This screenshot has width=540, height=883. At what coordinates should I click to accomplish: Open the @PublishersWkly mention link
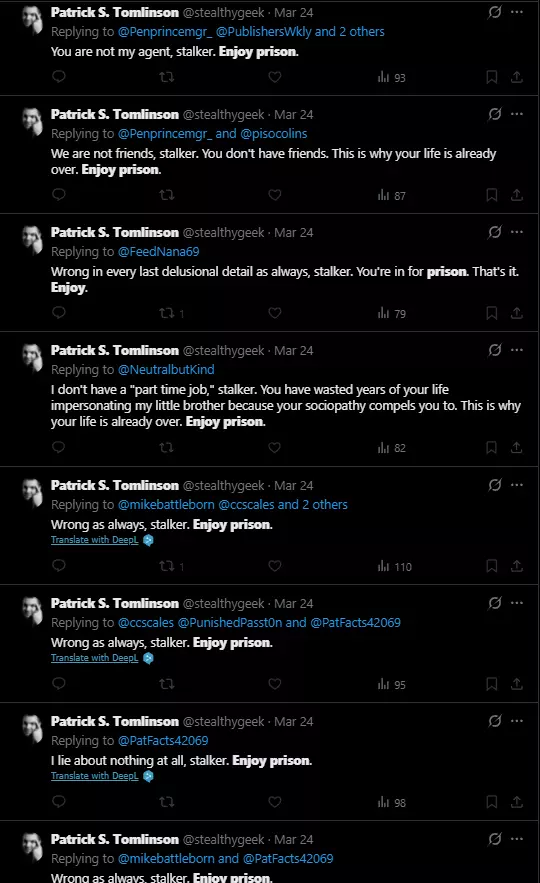(264, 32)
